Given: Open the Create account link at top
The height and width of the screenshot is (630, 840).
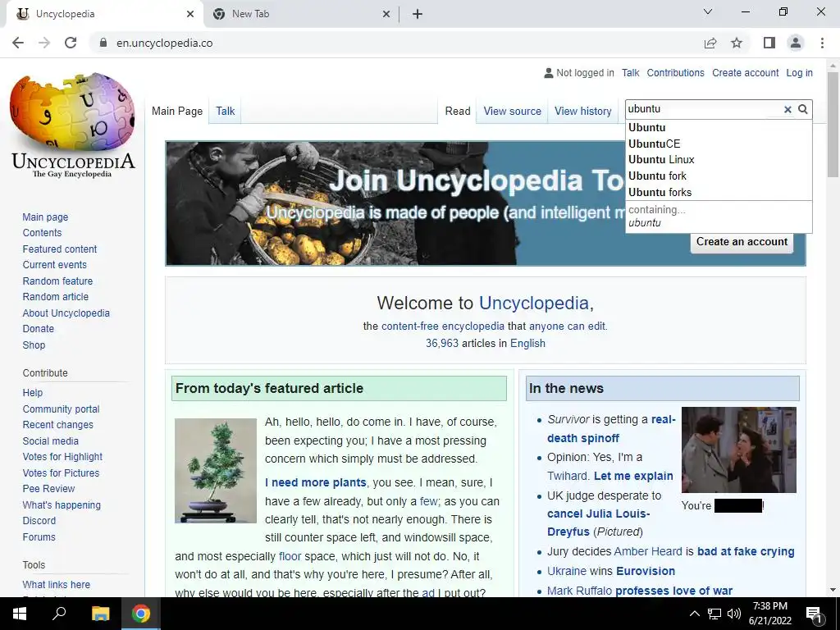Looking at the screenshot, I should (745, 73).
